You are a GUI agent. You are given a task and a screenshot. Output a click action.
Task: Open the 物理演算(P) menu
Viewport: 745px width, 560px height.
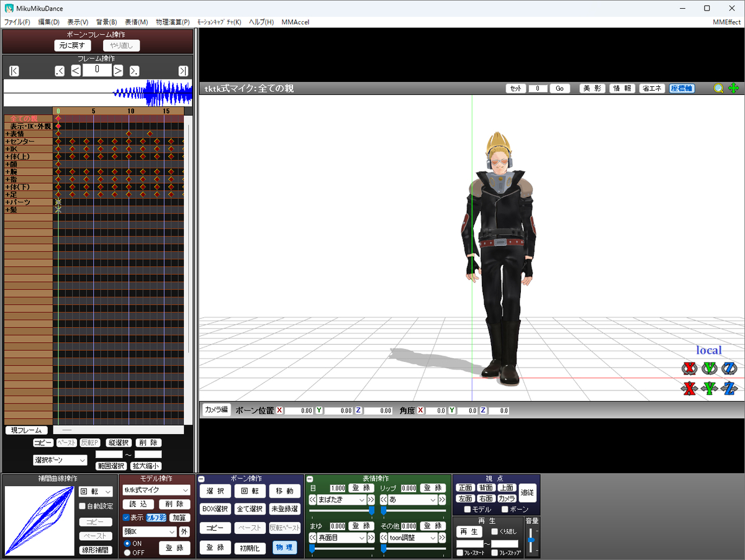171,22
